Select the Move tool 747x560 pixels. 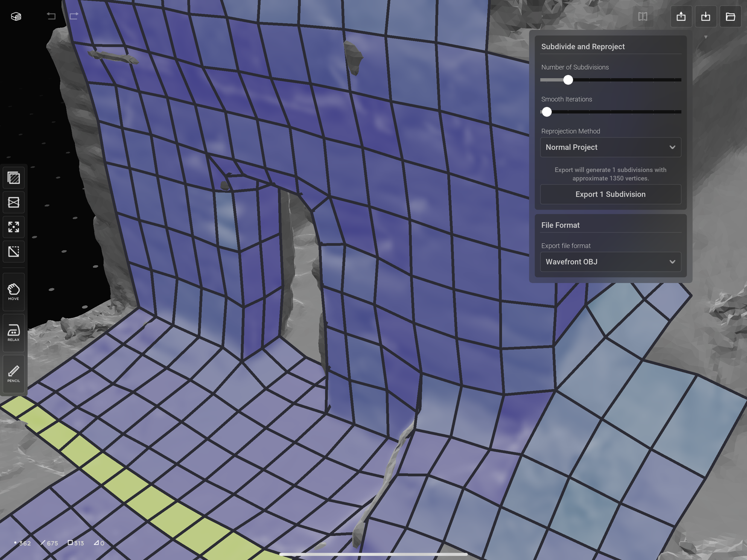pos(14,292)
